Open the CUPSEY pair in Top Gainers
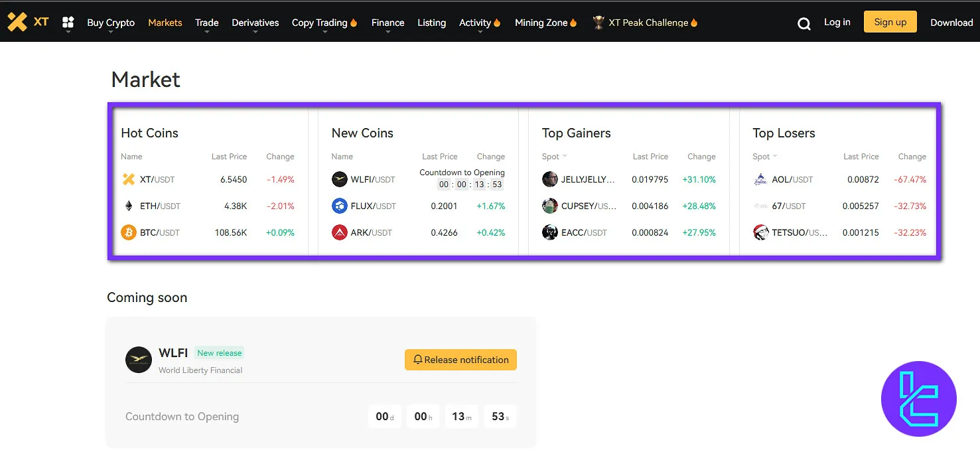 coord(629,206)
